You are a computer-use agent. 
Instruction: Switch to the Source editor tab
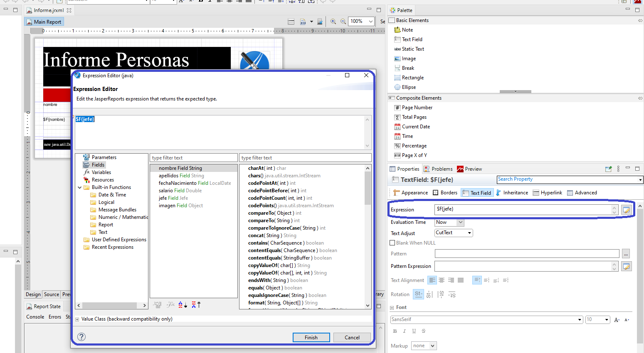tap(52, 294)
